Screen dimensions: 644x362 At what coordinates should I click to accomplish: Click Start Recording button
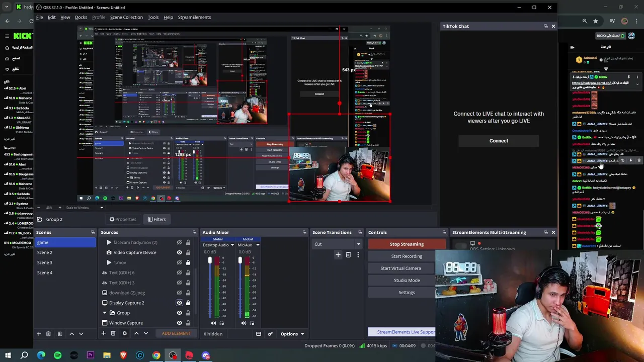[x=407, y=256]
